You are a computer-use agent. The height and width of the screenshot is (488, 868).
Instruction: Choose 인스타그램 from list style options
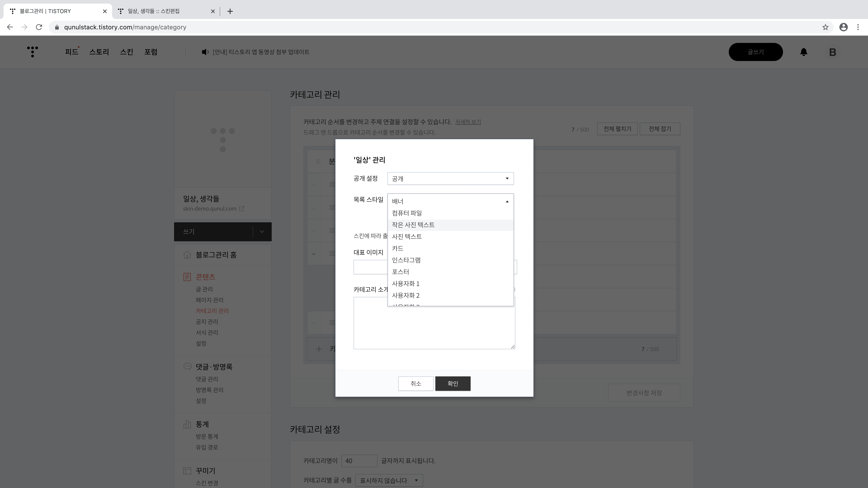coord(406,260)
